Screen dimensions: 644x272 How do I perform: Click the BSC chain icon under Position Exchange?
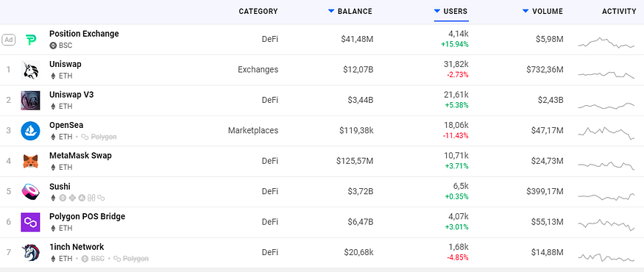click(52, 46)
